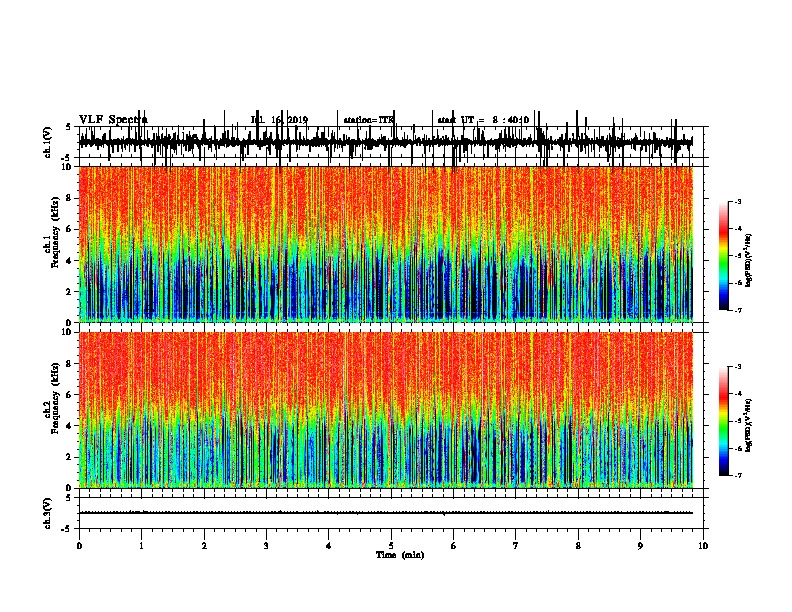Click the 'ch.3(V)' axis label
Screen dimensions: 792x612
(x=47, y=513)
